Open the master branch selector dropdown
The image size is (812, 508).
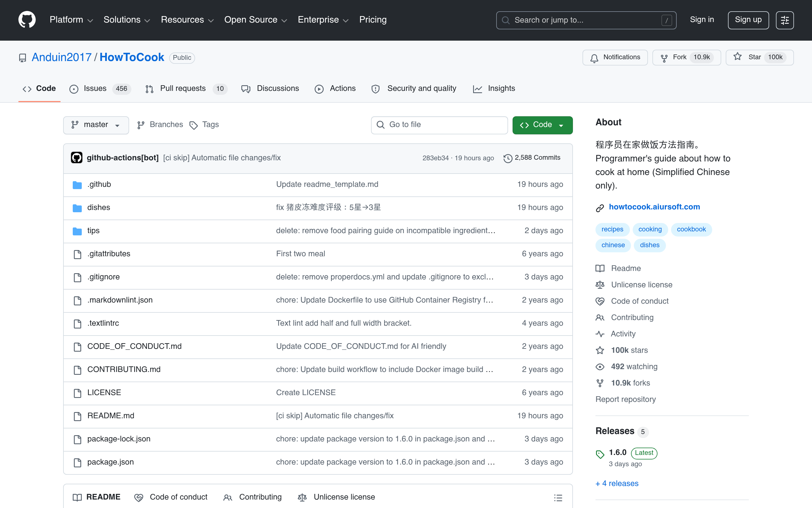(96, 125)
